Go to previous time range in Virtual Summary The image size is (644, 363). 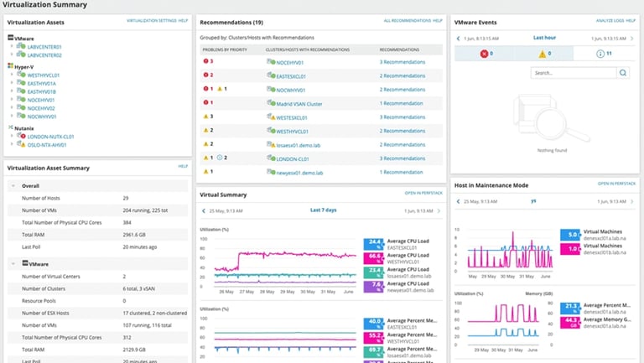click(x=204, y=210)
